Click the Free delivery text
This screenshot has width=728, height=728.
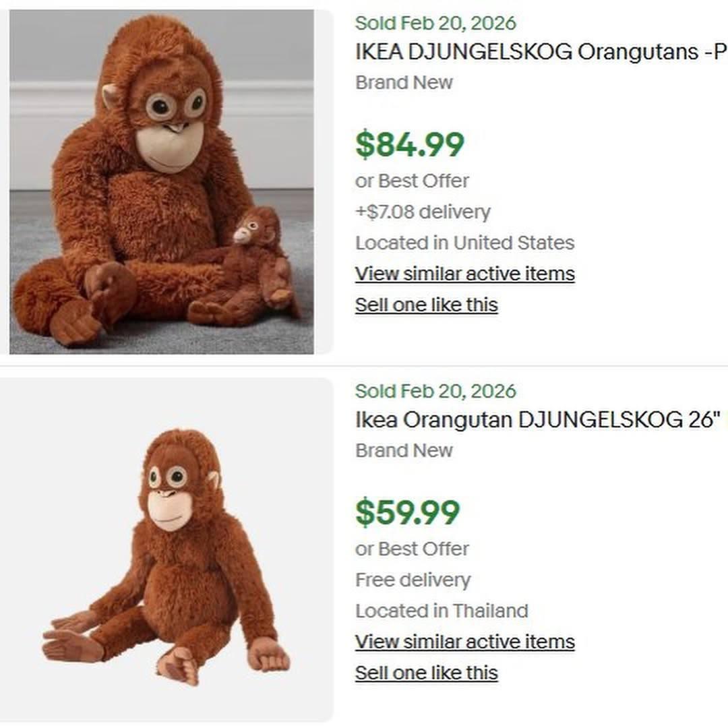[413, 580]
